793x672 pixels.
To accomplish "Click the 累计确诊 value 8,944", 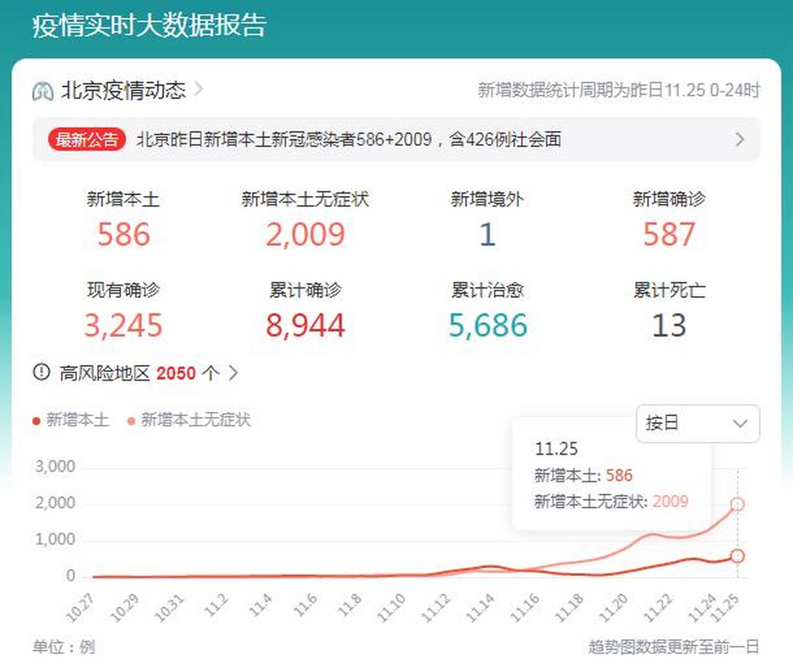I will 305,325.
